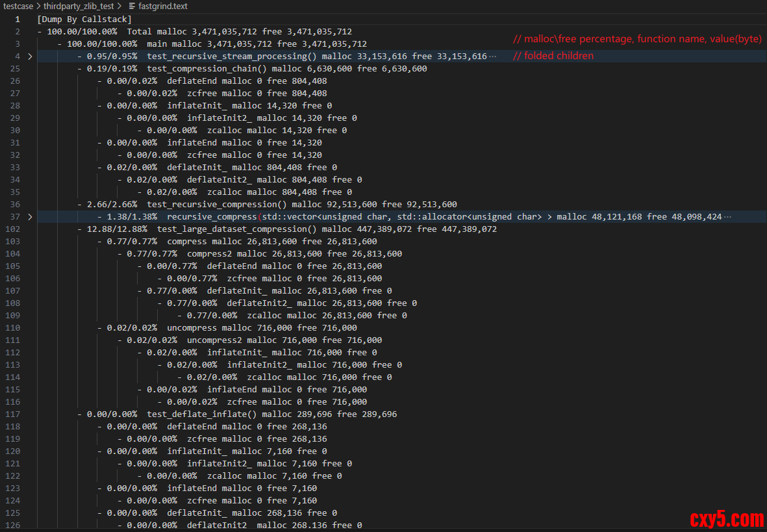
Task: Open the thirdparty_zlib_test breadcrumb
Action: 79,6
